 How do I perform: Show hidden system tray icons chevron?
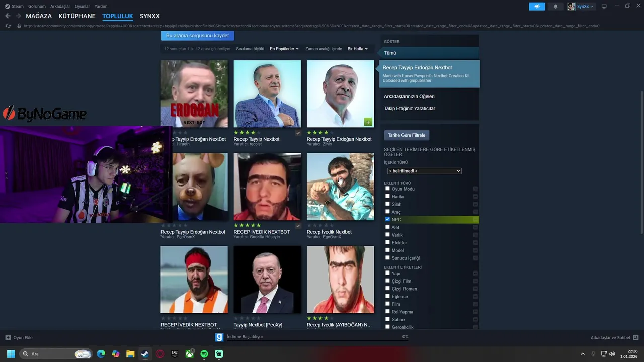pos(583,354)
